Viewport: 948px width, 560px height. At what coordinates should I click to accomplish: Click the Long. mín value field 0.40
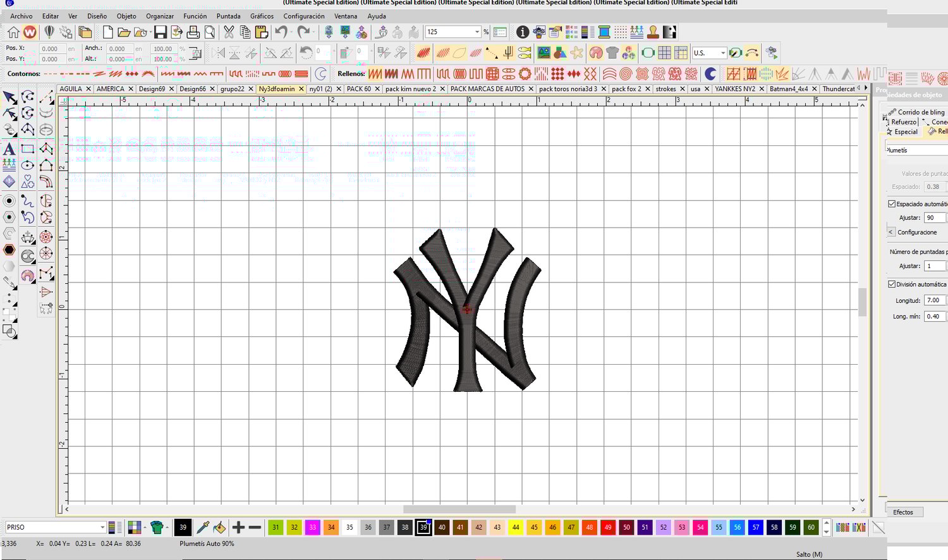coord(935,316)
